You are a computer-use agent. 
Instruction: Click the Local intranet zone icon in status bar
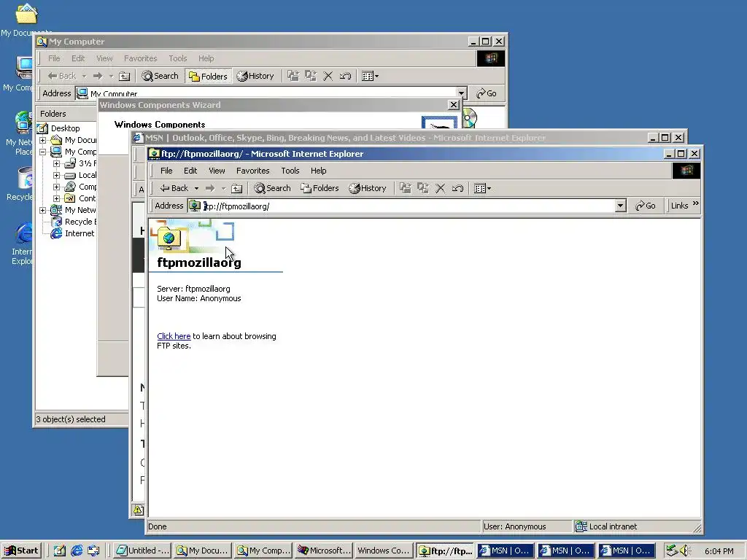(x=581, y=526)
